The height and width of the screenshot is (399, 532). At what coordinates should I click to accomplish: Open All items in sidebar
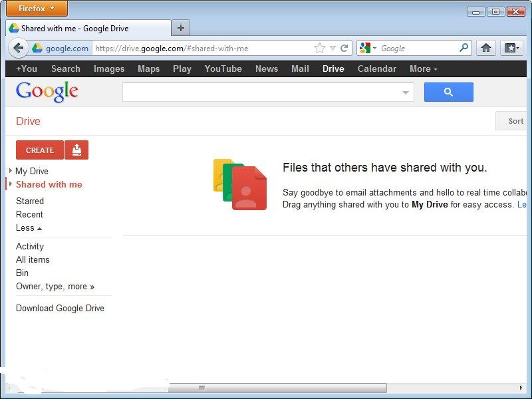(33, 259)
